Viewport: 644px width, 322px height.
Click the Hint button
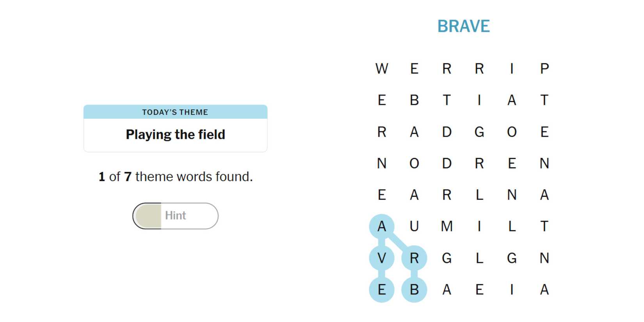pos(175,216)
